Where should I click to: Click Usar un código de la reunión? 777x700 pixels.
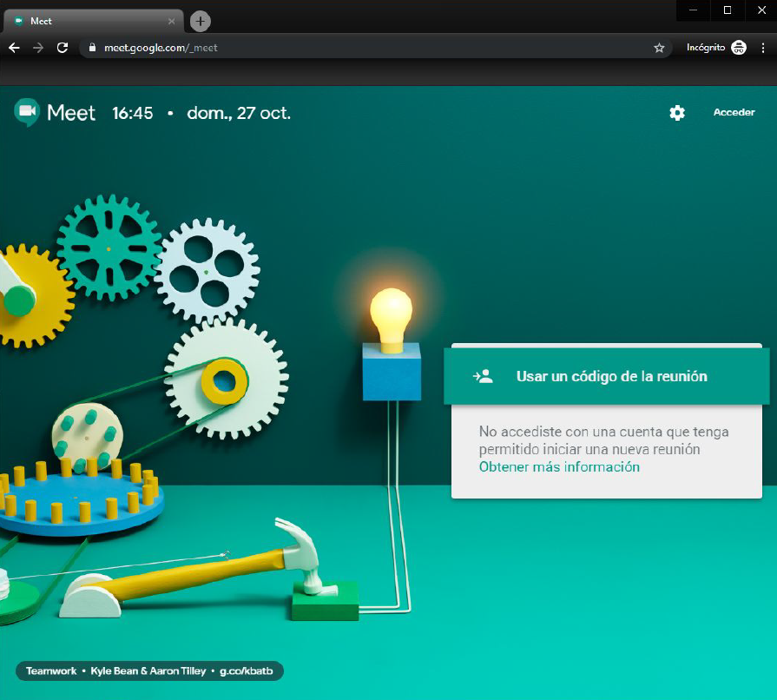(x=607, y=376)
